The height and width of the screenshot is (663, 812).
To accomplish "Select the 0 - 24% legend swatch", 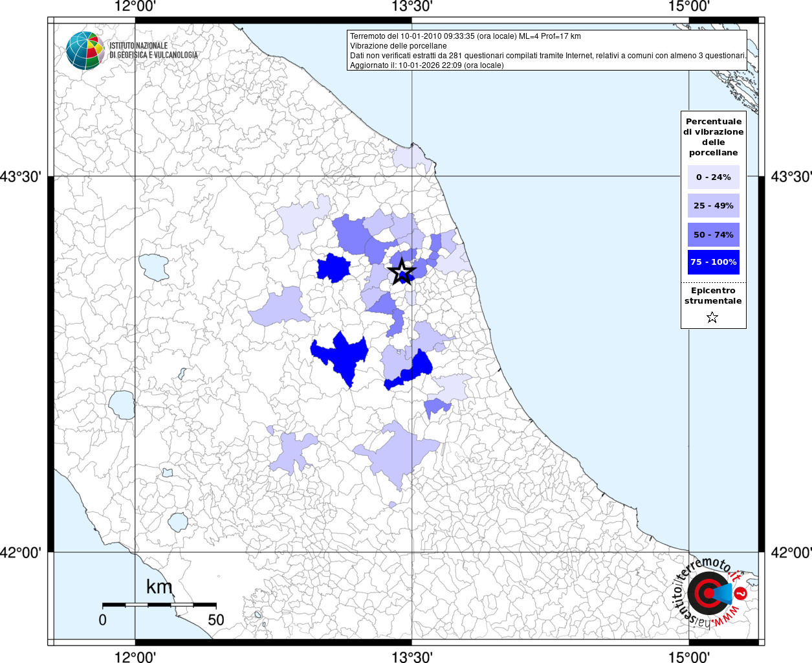I will click(713, 177).
